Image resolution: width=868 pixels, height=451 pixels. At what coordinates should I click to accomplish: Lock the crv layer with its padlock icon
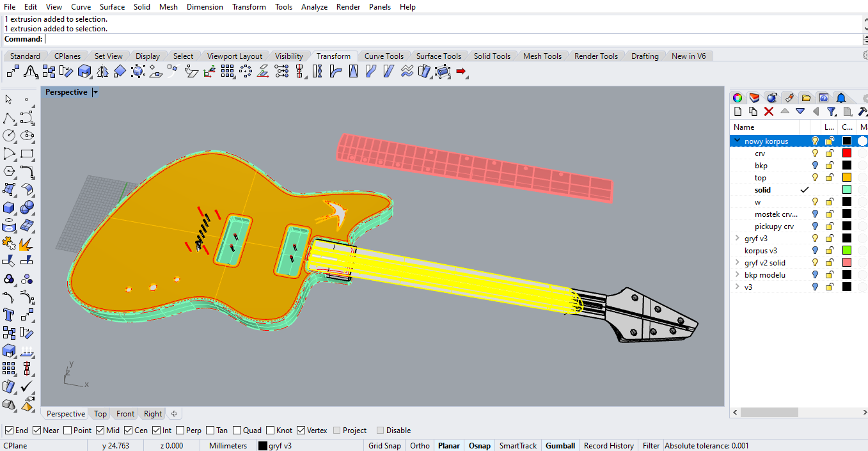828,153
